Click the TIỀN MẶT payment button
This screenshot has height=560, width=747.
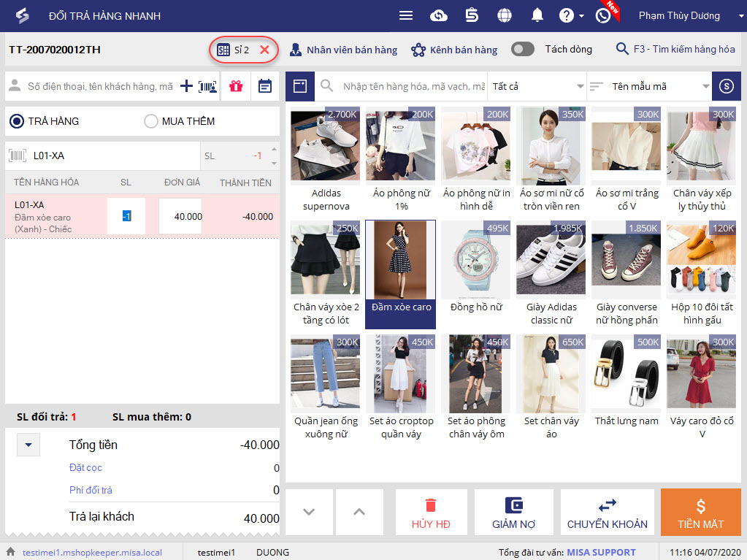click(700, 513)
